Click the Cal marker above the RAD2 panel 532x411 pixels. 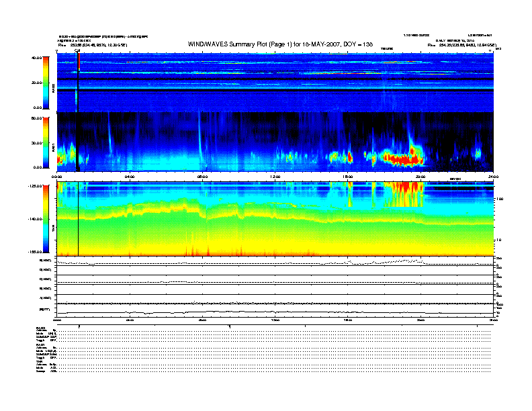(77, 51)
